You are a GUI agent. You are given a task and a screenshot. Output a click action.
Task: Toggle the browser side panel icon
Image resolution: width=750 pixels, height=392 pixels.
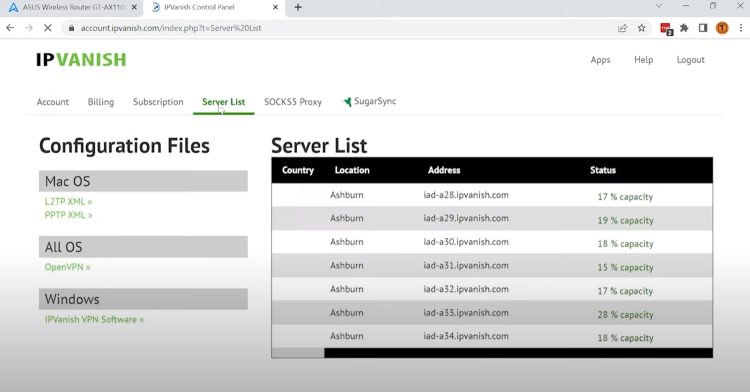click(x=703, y=28)
